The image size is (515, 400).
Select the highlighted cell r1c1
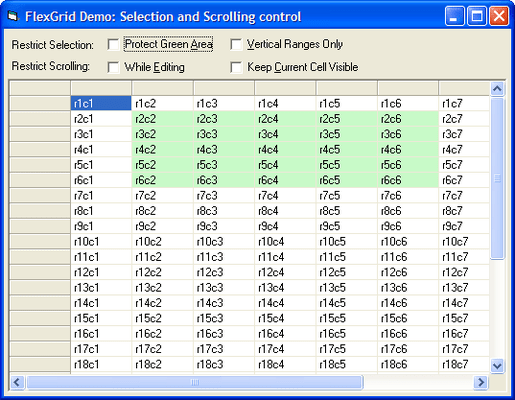[101, 103]
